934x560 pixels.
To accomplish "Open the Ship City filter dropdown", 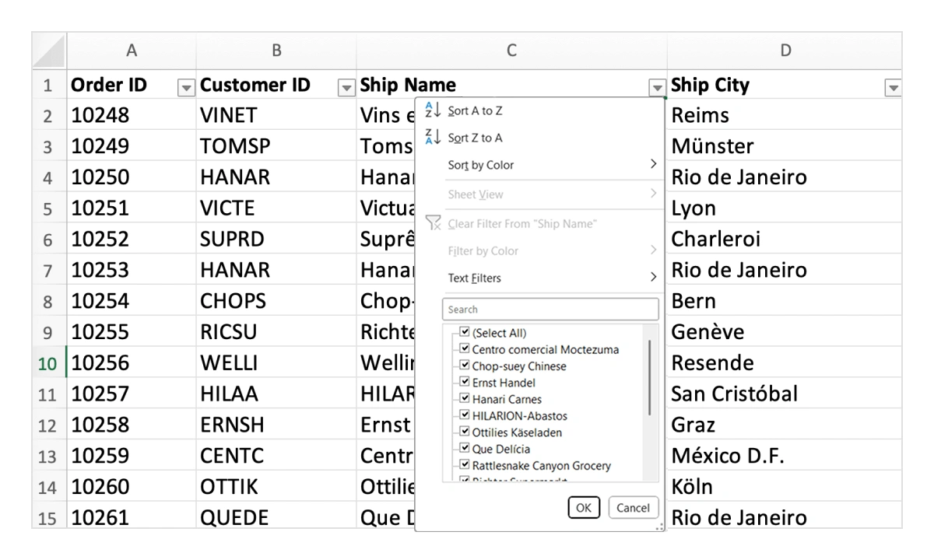I will 893,88.
